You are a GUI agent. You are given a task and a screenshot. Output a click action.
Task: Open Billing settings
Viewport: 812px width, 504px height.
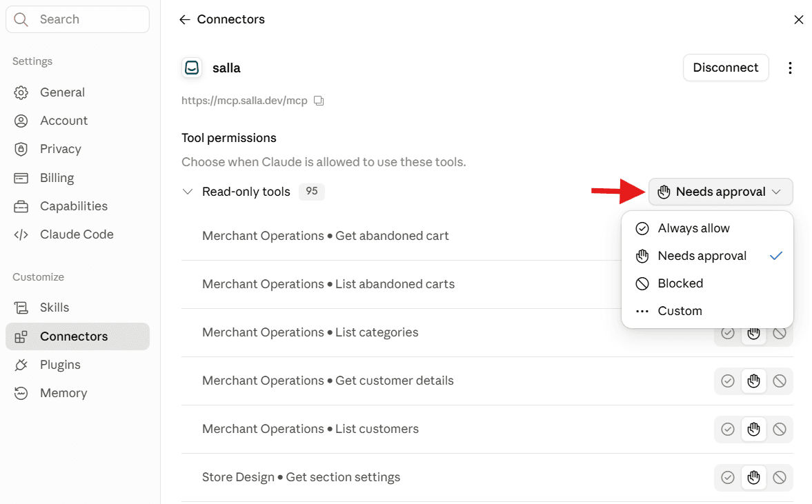(77, 178)
